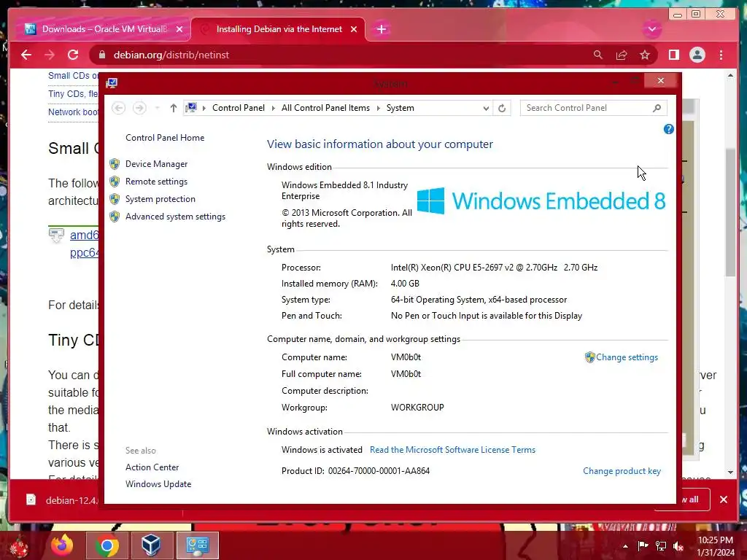Open Device Manager from the sidebar

pyautogui.click(x=156, y=164)
